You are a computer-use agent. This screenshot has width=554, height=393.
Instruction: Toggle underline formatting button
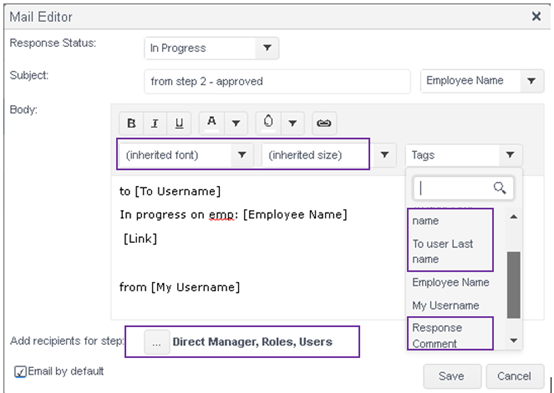[x=179, y=123]
